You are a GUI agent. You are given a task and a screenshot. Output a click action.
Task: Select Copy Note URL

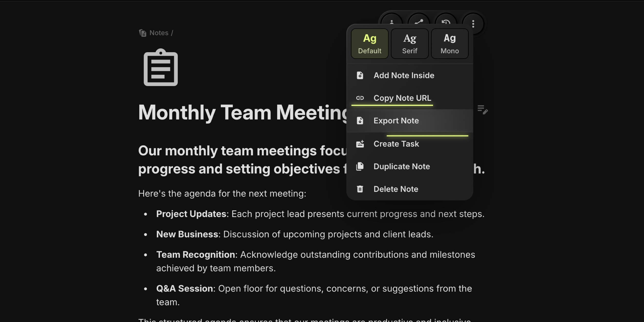(402, 98)
